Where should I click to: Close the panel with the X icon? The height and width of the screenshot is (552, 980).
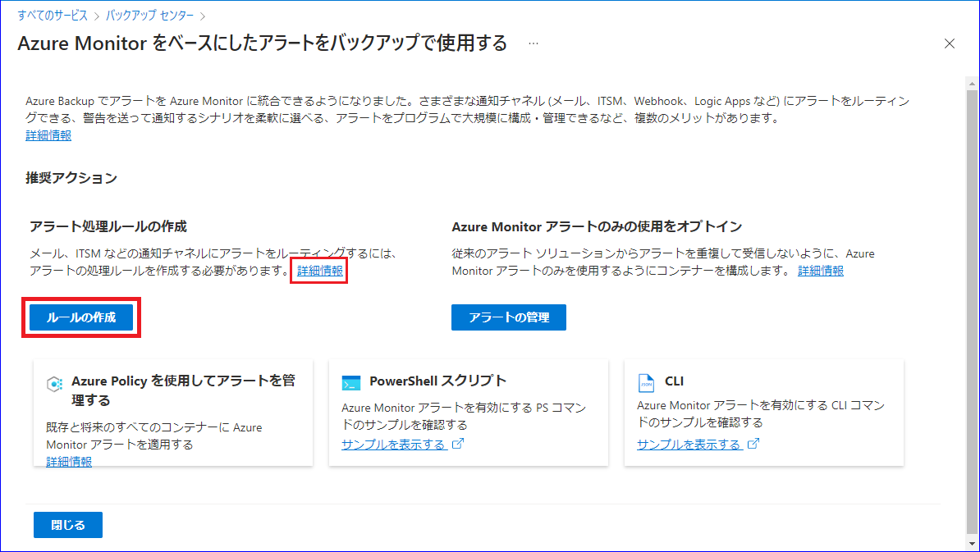pyautogui.click(x=950, y=43)
